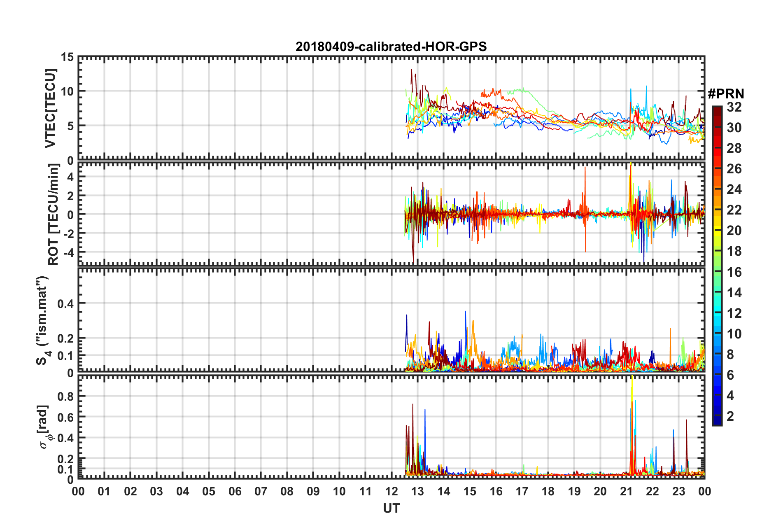783x532 pixels.
Task: Click x-axis tick label 05
Action: coord(209,492)
